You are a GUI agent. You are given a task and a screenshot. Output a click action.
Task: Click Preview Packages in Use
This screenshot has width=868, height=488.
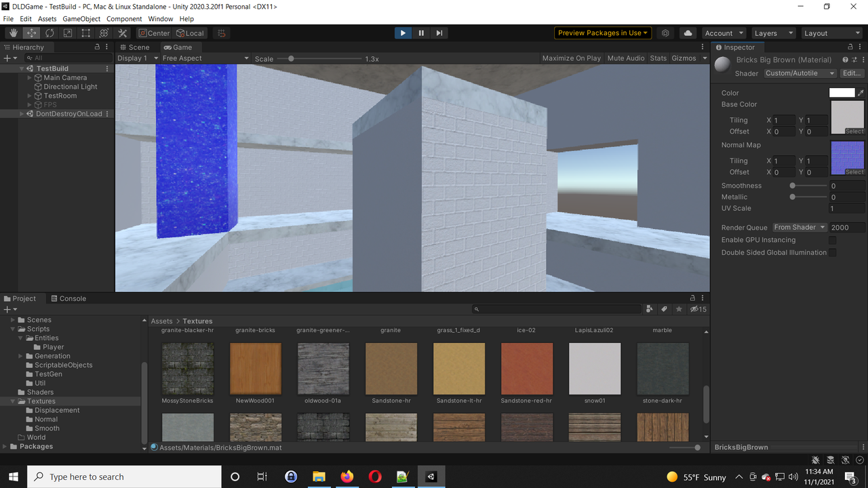point(602,33)
